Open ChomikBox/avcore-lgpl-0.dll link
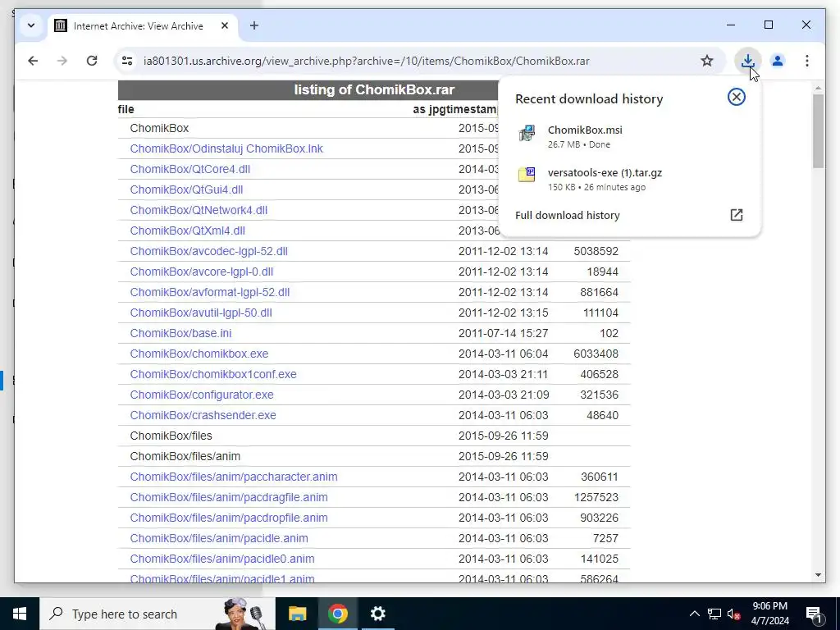The height and width of the screenshot is (630, 840). pyautogui.click(x=202, y=272)
